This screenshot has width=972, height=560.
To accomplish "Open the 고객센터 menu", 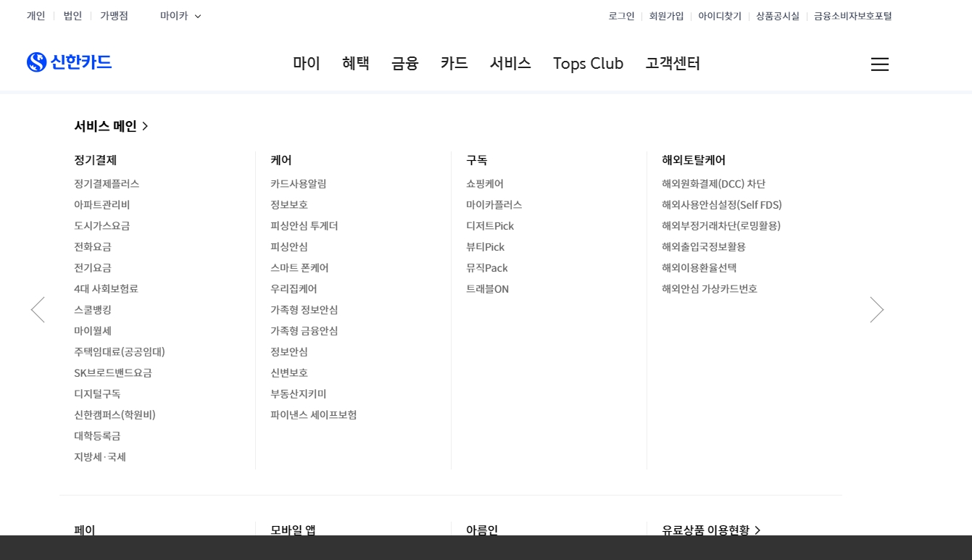I will pyautogui.click(x=673, y=64).
